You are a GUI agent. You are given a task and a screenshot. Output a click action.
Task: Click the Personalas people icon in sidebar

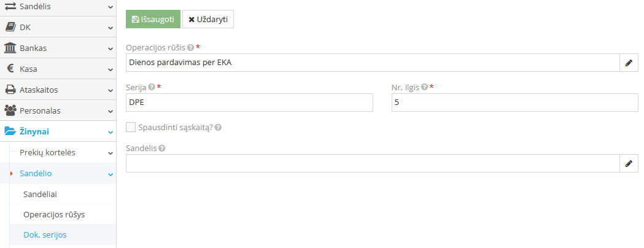point(10,110)
